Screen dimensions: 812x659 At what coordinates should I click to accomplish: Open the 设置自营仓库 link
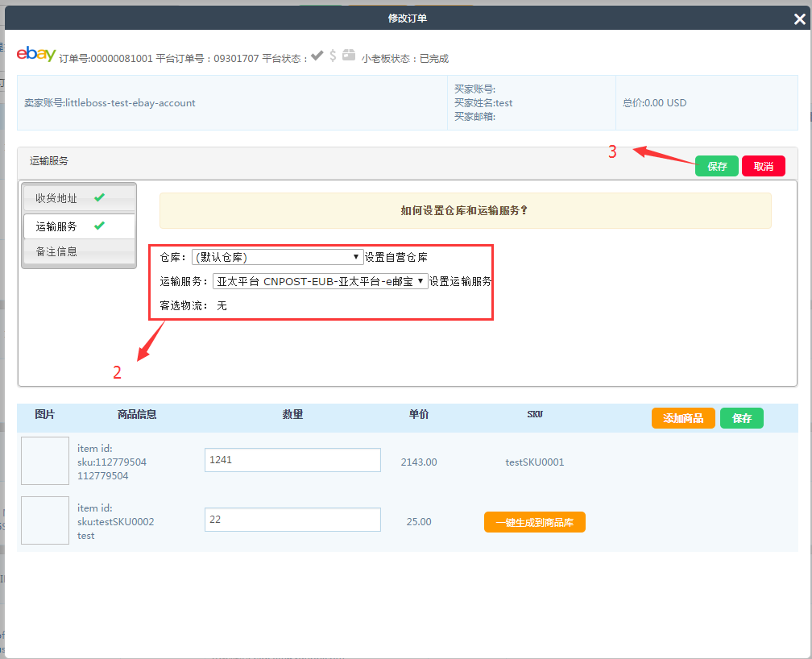[396, 258]
